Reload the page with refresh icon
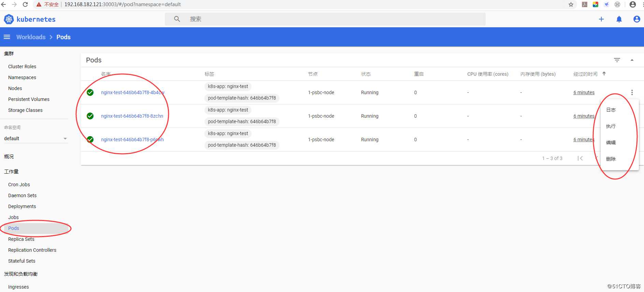The width and height of the screenshot is (644, 292). 25,4
